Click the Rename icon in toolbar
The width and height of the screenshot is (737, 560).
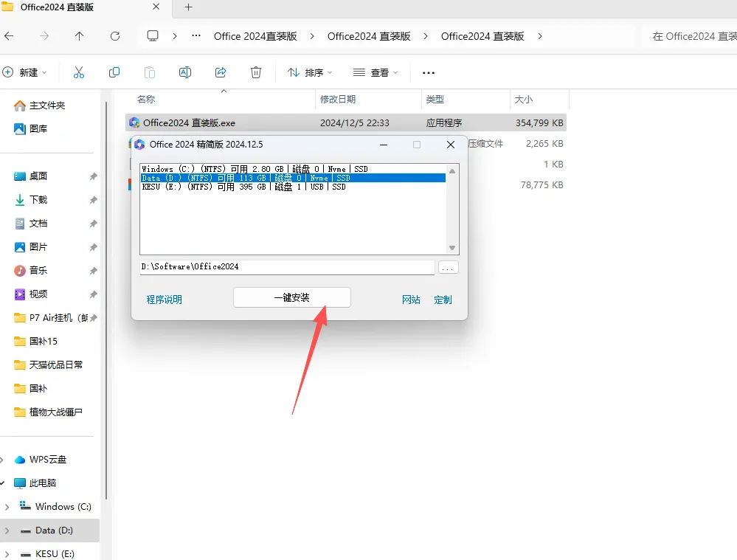[x=185, y=72]
